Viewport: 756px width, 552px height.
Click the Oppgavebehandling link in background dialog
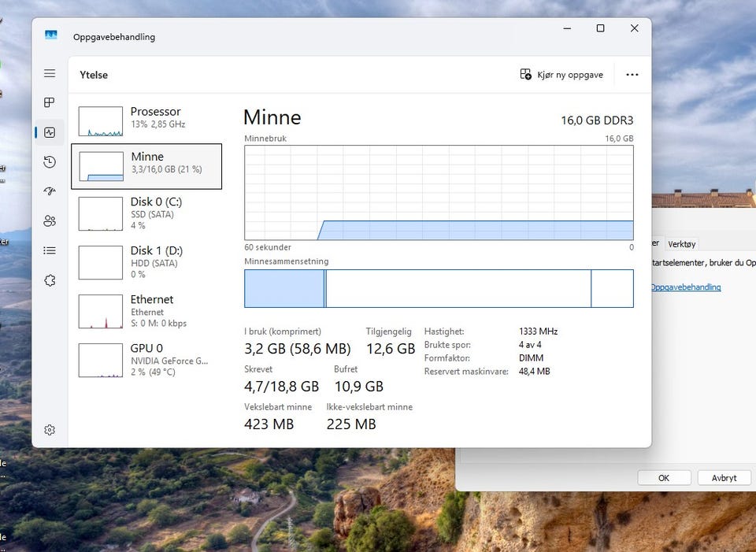(x=686, y=287)
